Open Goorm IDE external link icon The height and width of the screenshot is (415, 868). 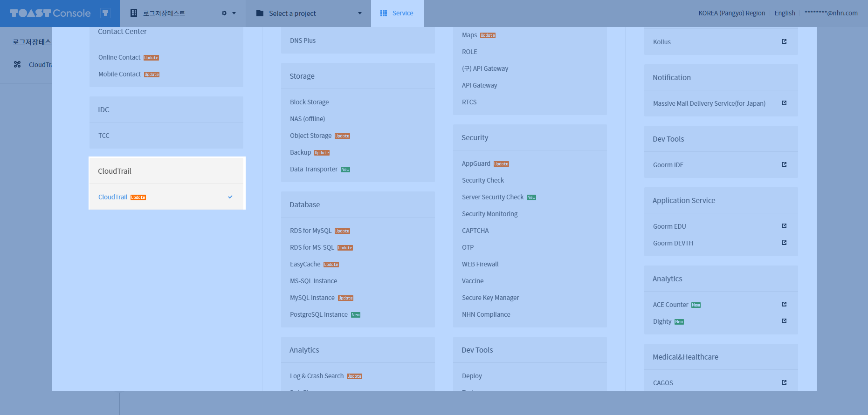coord(784,164)
